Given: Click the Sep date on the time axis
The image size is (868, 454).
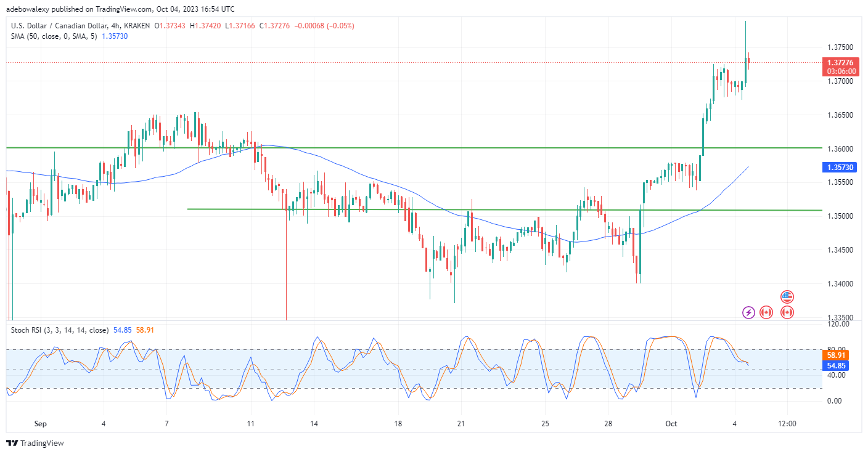Looking at the screenshot, I should tap(40, 424).
